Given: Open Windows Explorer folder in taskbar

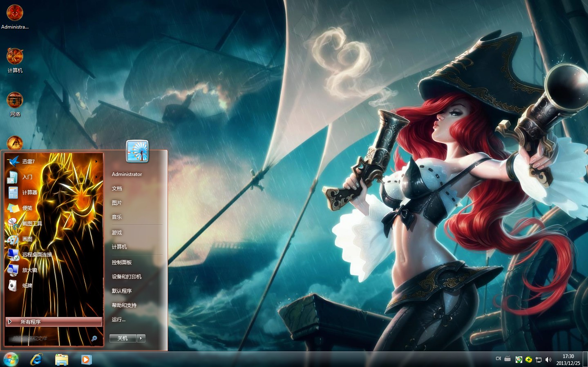Looking at the screenshot, I should [x=62, y=360].
